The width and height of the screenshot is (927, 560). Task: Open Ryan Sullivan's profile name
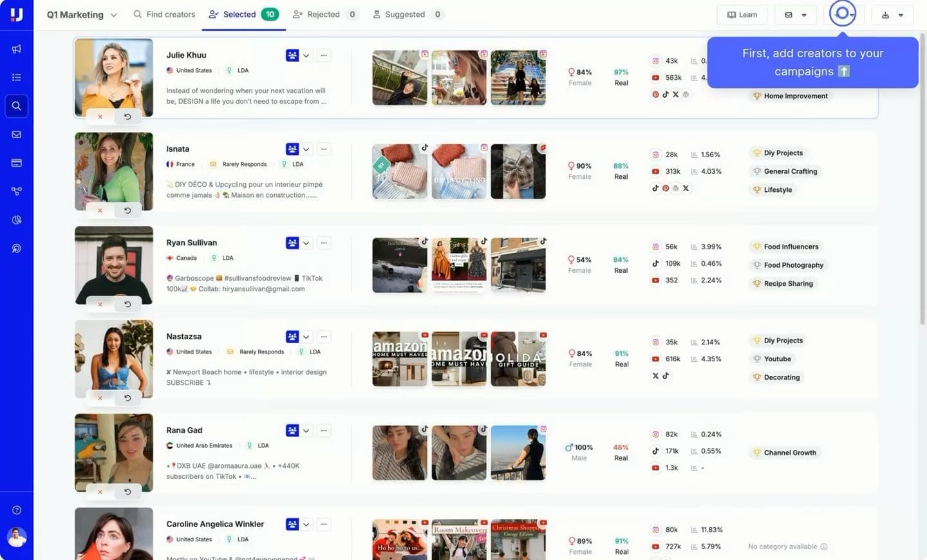(191, 243)
